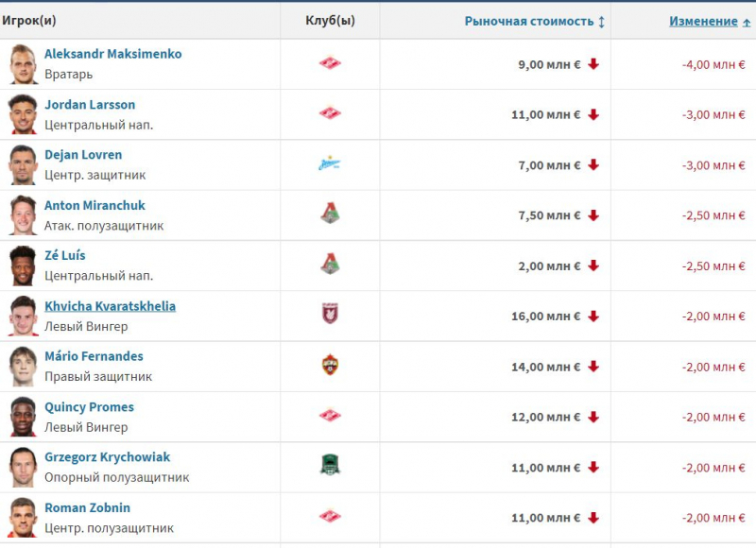The width and height of the screenshot is (756, 548).
Task: Click red down arrow beside 16,00 млн €
Action: [593, 317]
